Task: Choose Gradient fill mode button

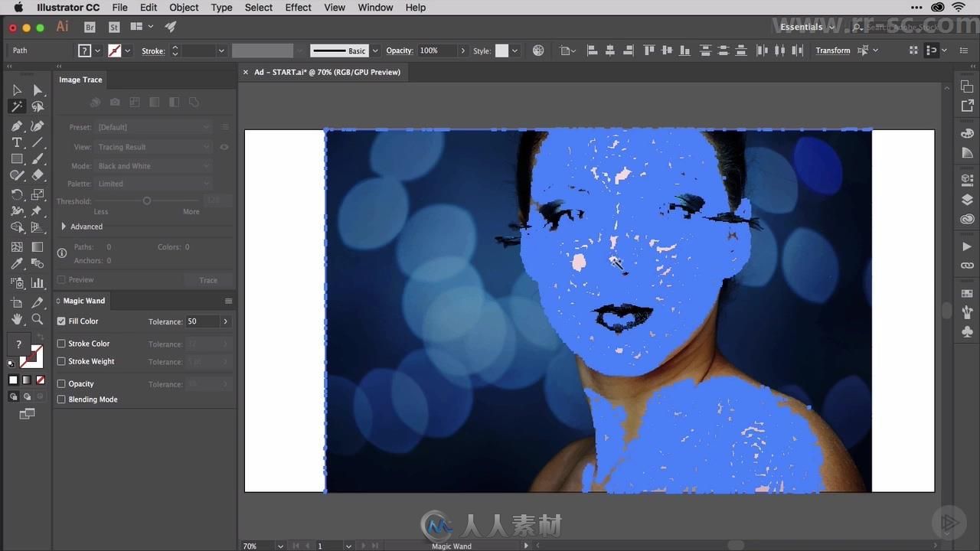Action: coord(27,380)
